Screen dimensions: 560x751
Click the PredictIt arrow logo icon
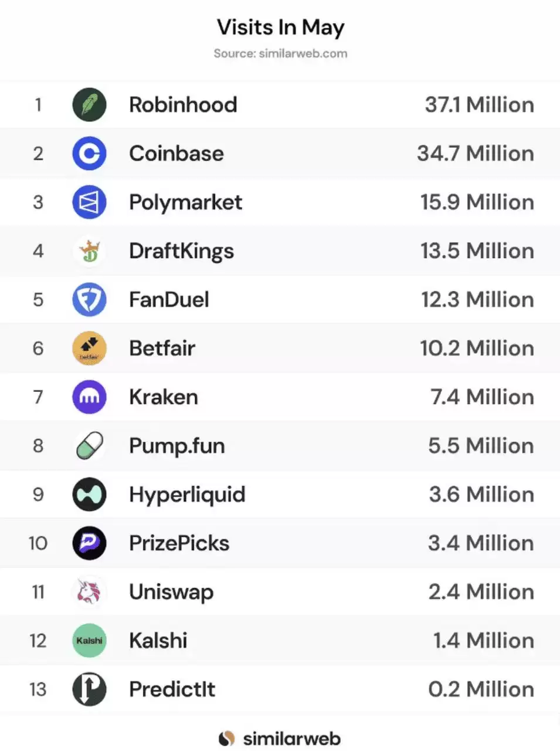pos(89,689)
